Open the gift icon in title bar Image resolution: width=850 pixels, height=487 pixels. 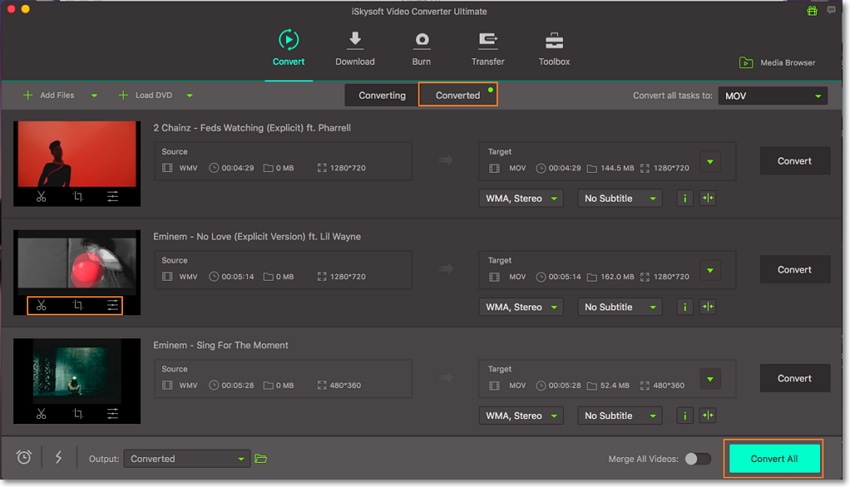click(812, 10)
